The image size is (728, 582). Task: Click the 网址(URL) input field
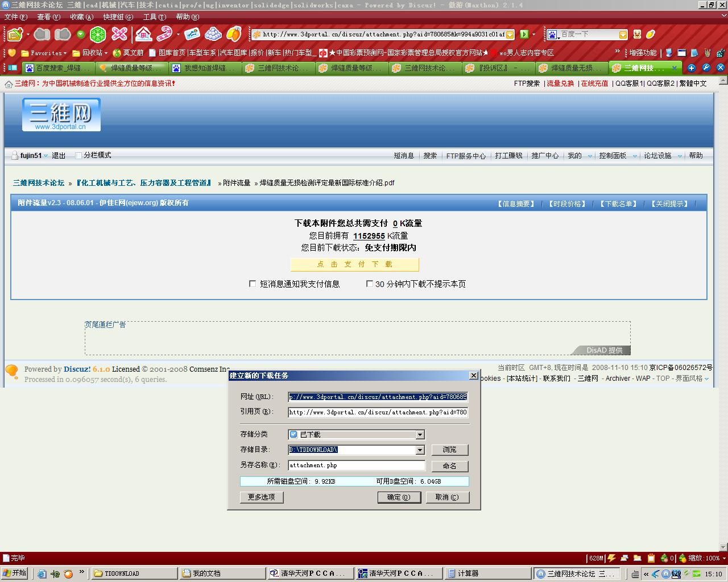coord(378,397)
